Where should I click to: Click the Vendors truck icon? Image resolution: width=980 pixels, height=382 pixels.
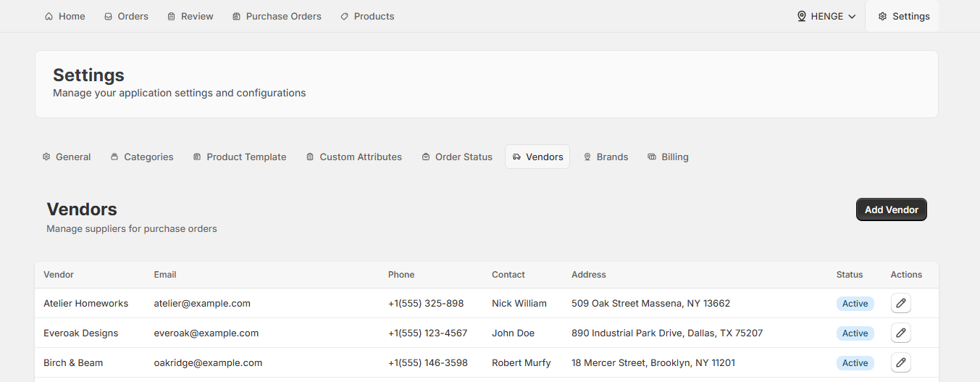(516, 157)
